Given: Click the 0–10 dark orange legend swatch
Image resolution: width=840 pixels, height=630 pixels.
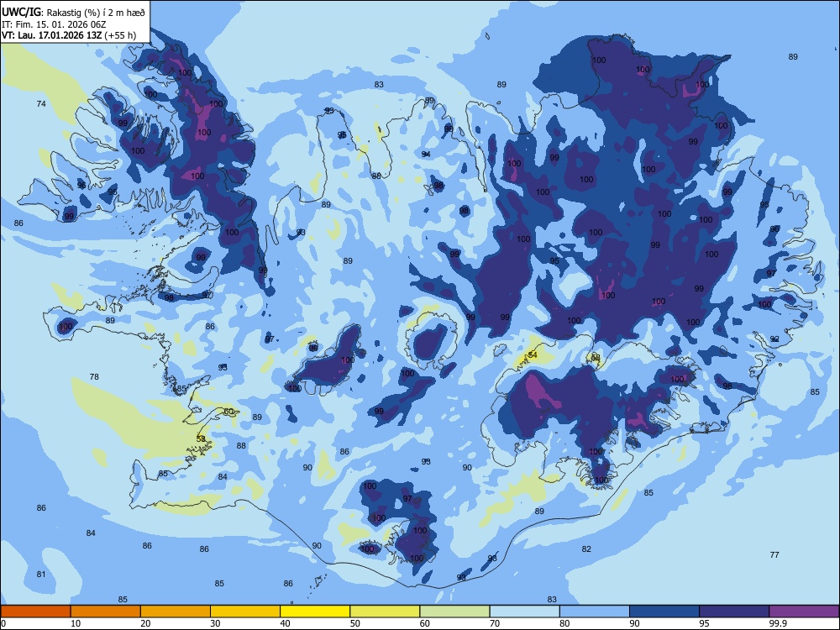Looking at the screenshot, I should pyautogui.click(x=35, y=612).
